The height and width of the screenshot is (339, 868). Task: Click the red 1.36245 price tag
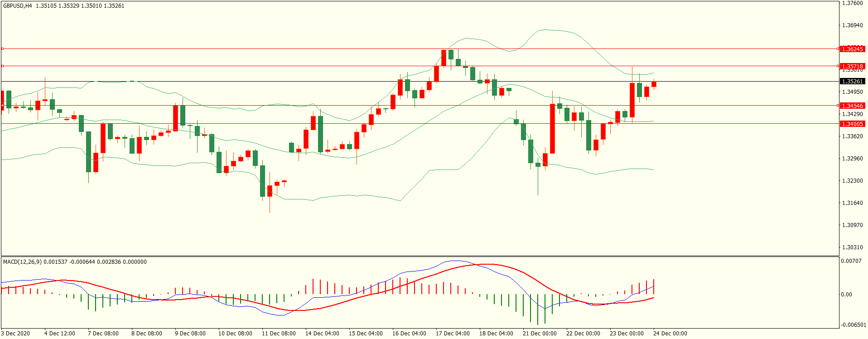click(852, 49)
